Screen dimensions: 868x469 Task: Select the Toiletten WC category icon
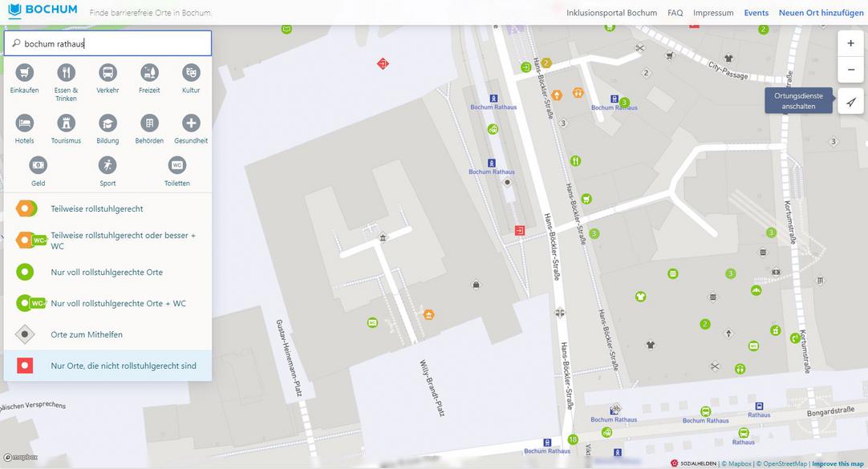coord(177,166)
